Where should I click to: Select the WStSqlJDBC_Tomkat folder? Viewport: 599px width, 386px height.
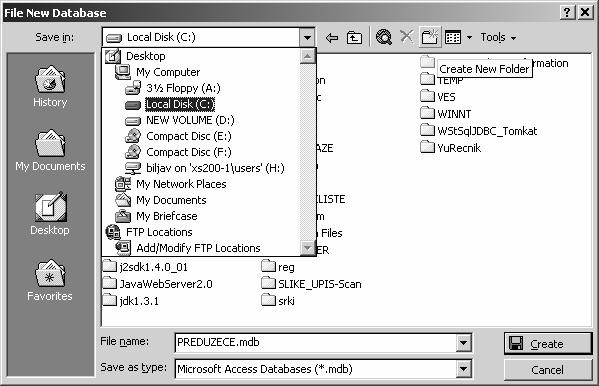tap(479, 131)
